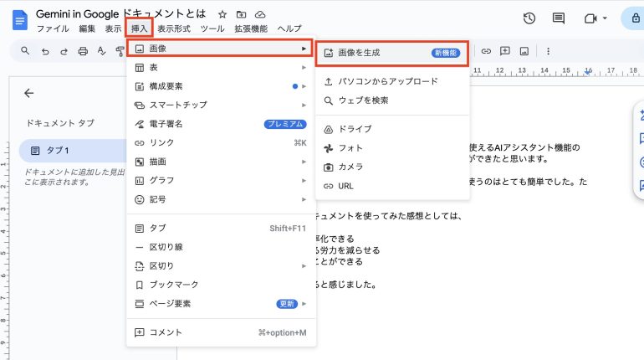Insert image by URL
This screenshot has width=644, height=360.
coord(392,186)
